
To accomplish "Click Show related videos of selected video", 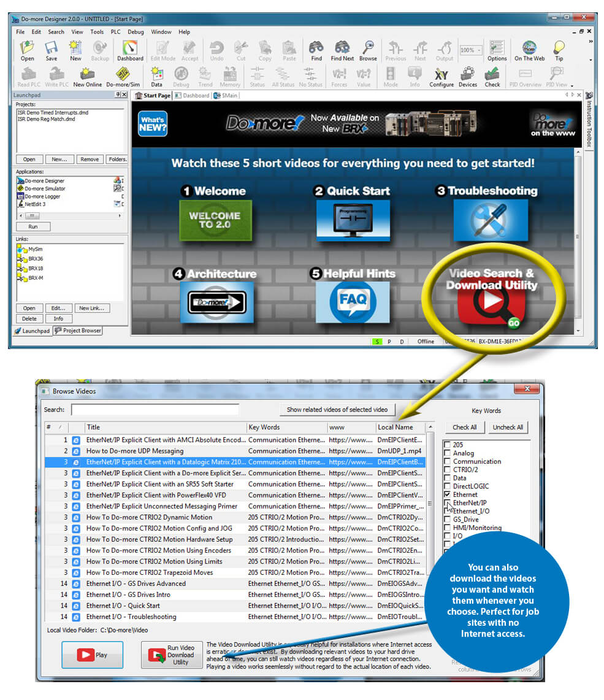I will [337, 409].
